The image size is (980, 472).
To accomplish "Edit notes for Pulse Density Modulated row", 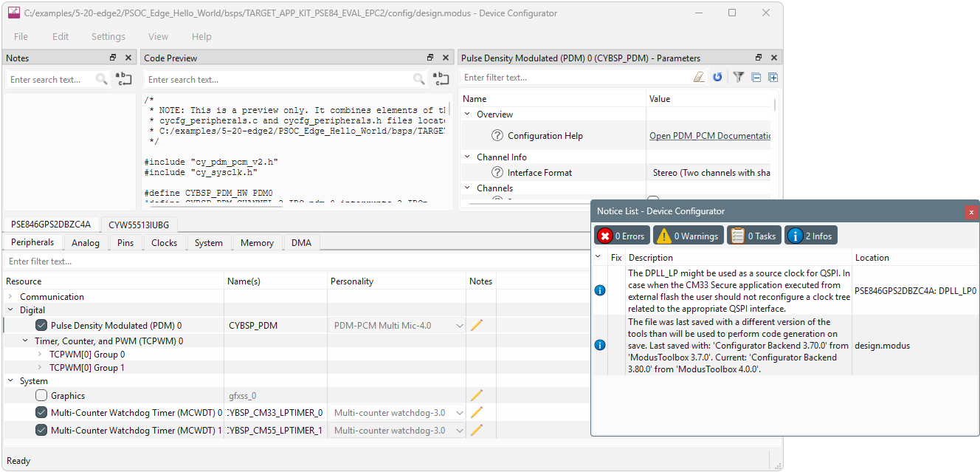I will pyautogui.click(x=477, y=325).
